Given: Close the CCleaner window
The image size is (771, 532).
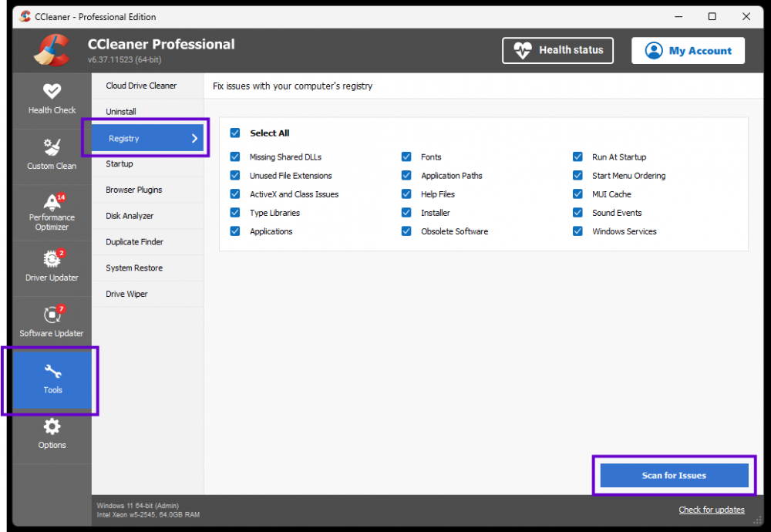Looking at the screenshot, I should (x=746, y=16).
